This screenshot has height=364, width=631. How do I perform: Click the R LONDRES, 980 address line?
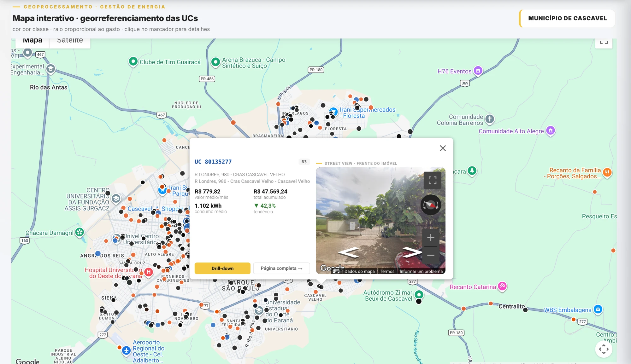[x=239, y=174]
